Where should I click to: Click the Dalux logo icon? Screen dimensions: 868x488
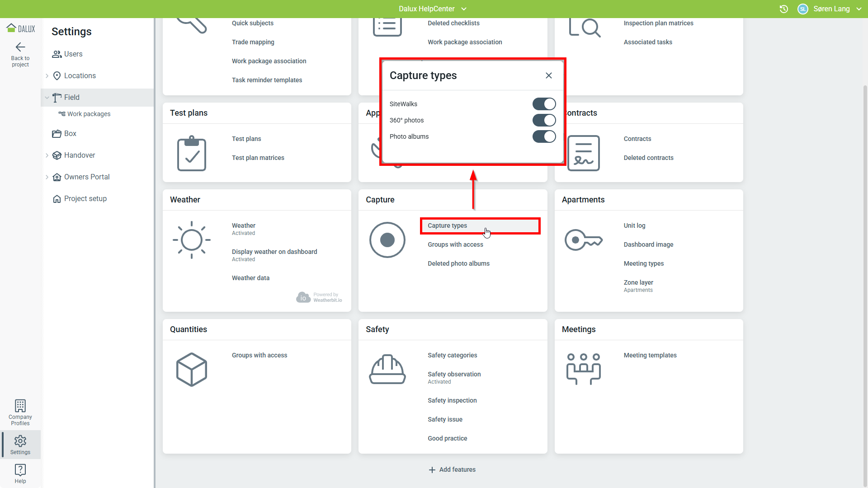click(20, 28)
